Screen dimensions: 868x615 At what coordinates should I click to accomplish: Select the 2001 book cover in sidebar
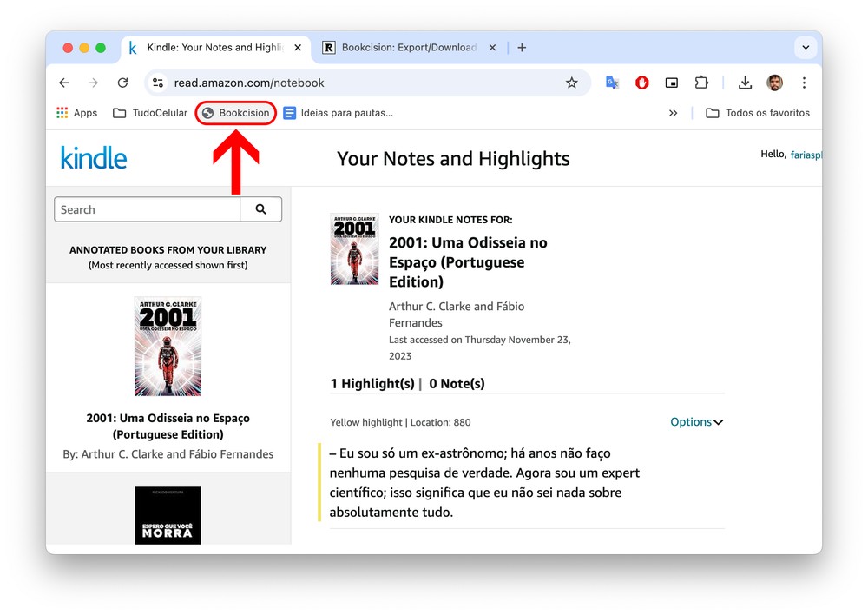[168, 347]
